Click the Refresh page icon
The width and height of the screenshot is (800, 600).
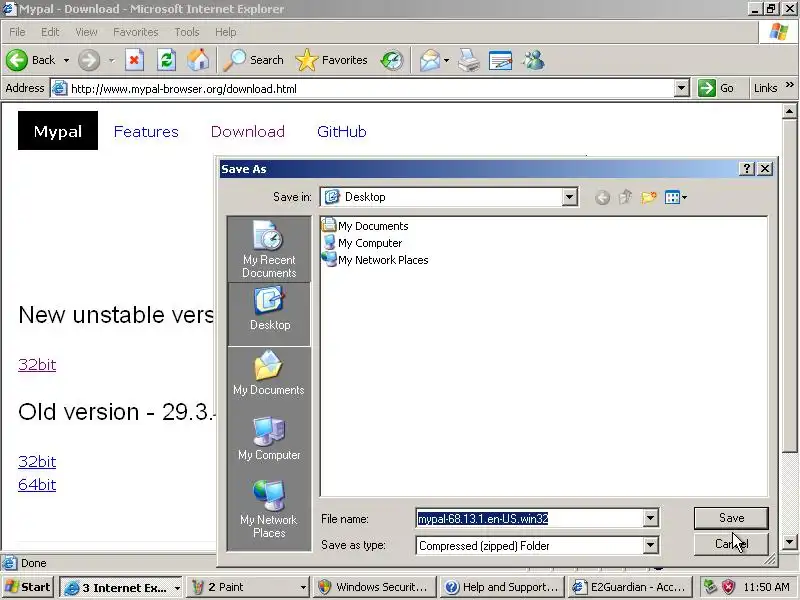click(x=166, y=60)
